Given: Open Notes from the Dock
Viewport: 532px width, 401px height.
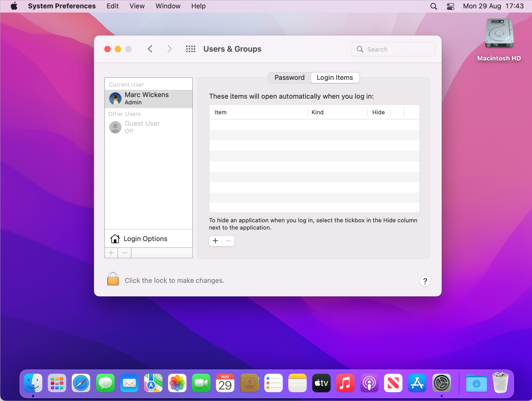Looking at the screenshot, I should tap(297, 383).
